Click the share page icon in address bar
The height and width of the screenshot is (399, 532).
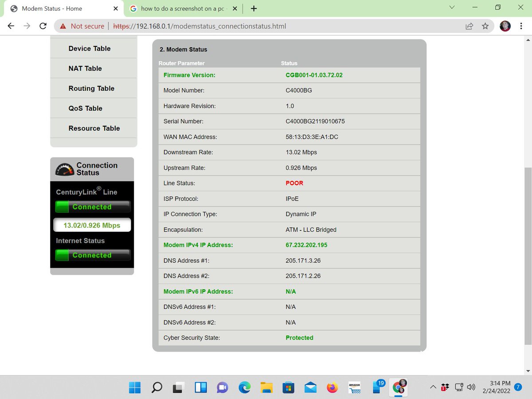coord(469,26)
